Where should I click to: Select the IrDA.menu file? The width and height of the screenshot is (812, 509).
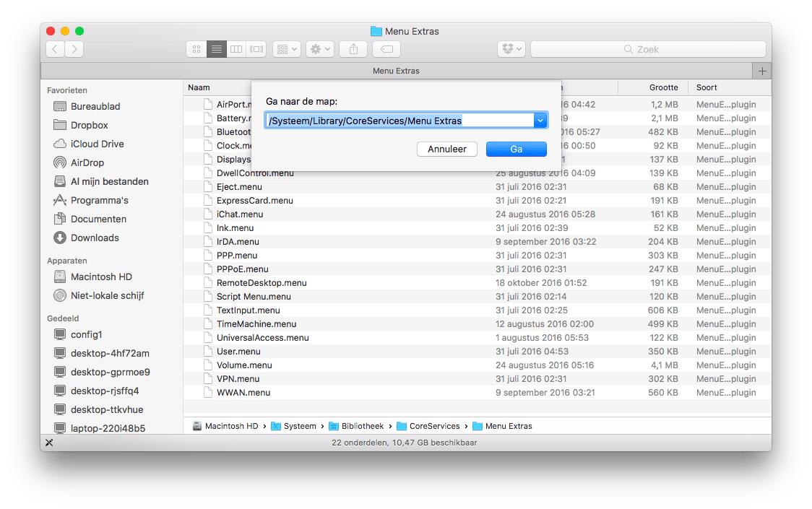(x=238, y=242)
